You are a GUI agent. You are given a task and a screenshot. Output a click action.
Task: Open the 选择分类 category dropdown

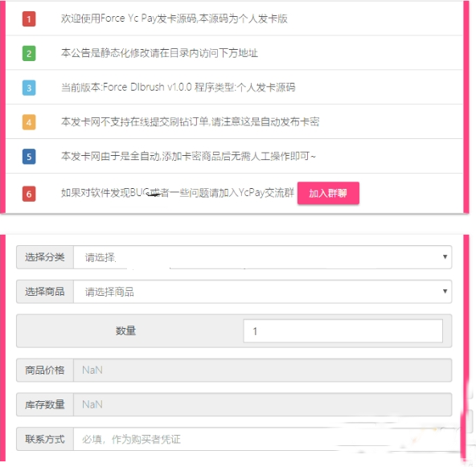[263, 257]
